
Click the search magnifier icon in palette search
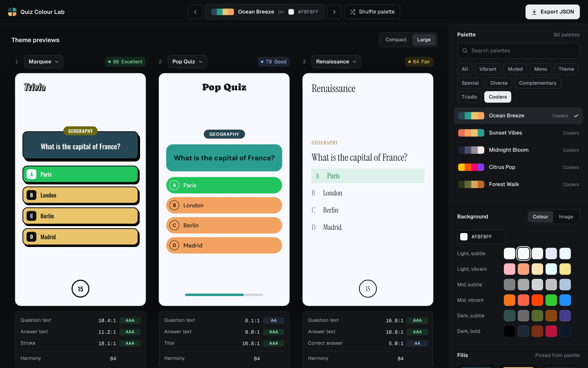tap(465, 51)
